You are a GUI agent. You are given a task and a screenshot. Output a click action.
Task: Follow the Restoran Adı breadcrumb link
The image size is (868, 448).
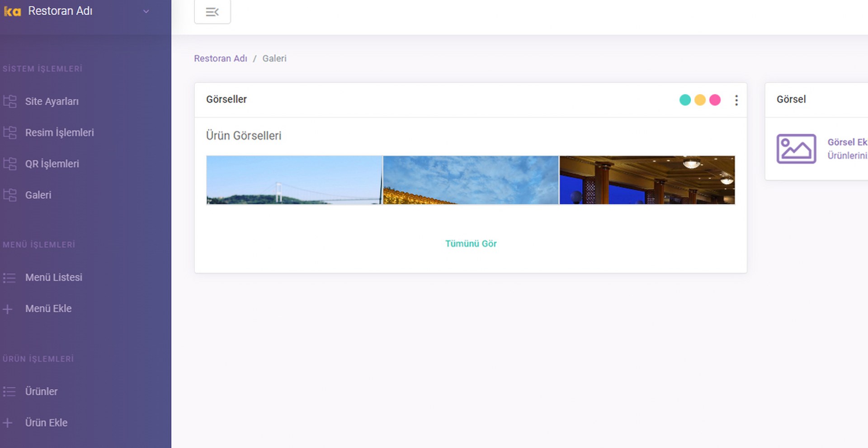tap(221, 58)
